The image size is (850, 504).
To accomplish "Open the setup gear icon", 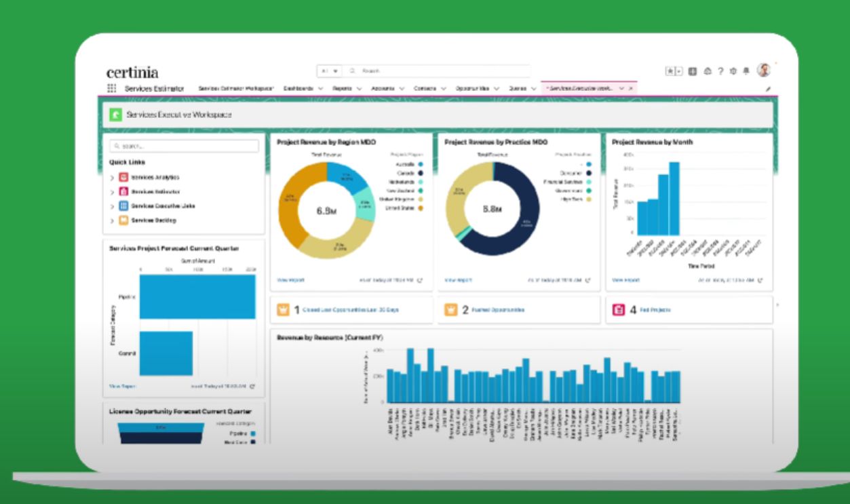I will (x=733, y=71).
